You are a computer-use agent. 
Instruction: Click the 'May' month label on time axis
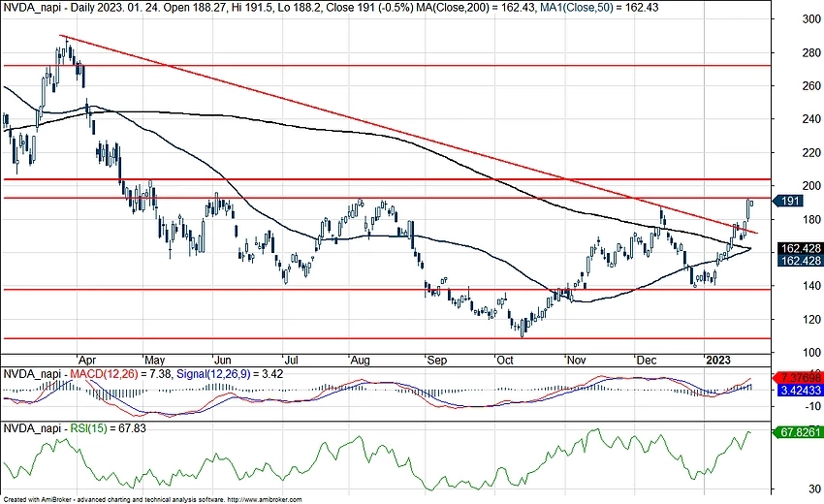pyautogui.click(x=154, y=361)
